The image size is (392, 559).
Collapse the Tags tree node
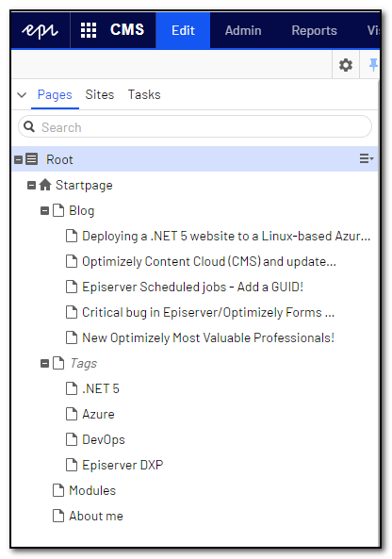click(x=44, y=364)
